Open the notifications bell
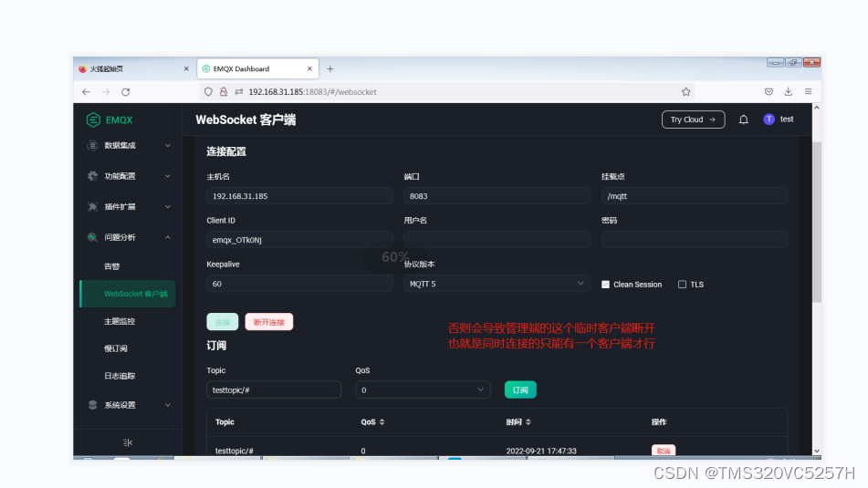 tap(744, 119)
